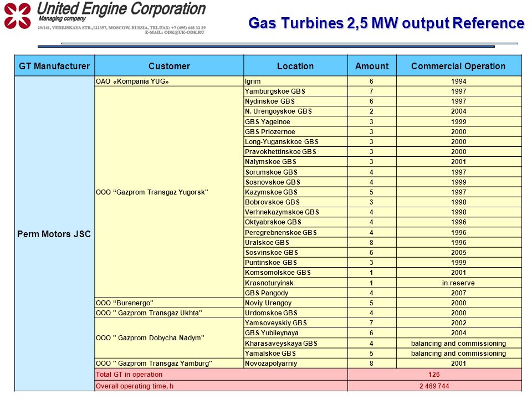The height and width of the screenshot is (399, 532).
Task: Click the 'GBS Yubileynaya' location cell
Action: click(x=295, y=333)
